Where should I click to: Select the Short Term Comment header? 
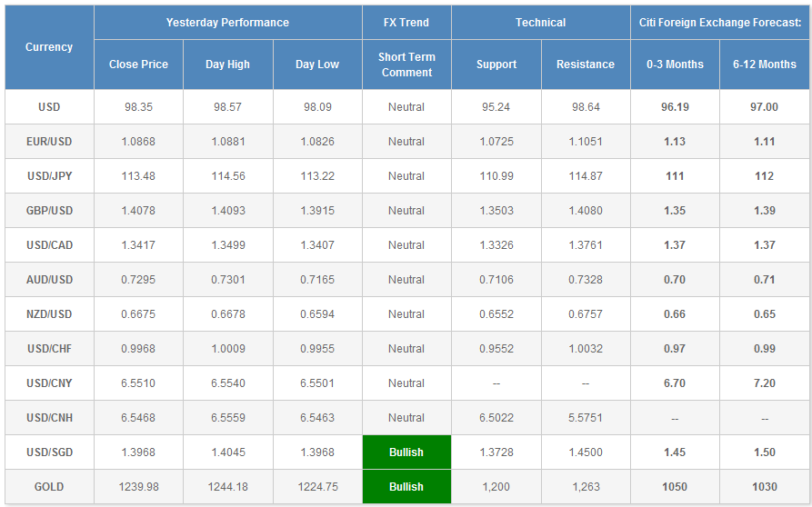click(406, 65)
